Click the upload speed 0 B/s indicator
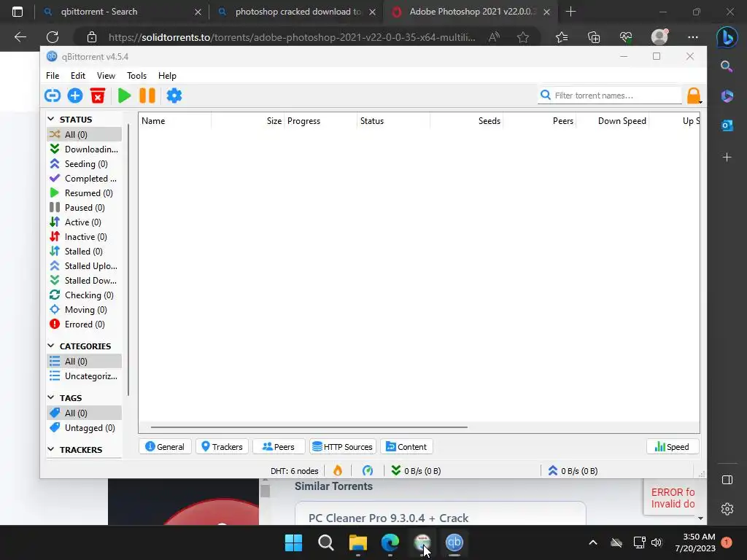The height and width of the screenshot is (560, 747). (x=573, y=471)
